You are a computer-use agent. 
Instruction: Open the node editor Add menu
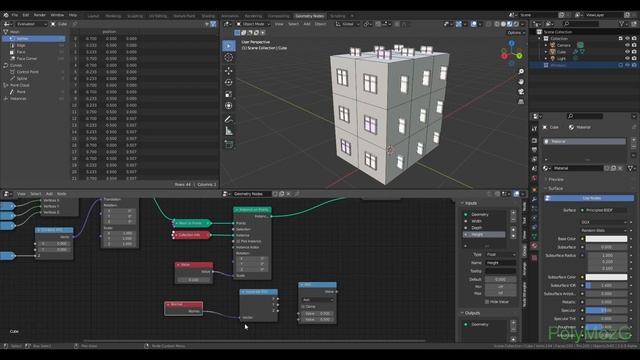point(49,194)
